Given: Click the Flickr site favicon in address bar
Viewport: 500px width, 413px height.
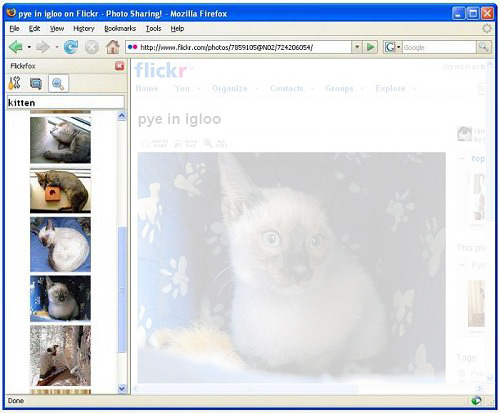Looking at the screenshot, I should click(133, 47).
